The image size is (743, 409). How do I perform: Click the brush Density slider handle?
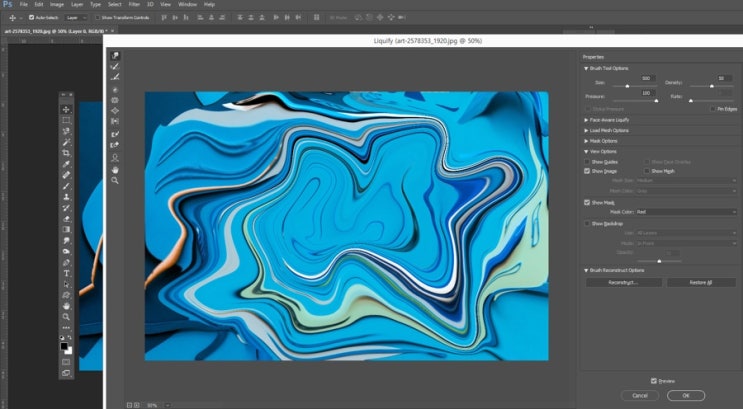click(711, 86)
